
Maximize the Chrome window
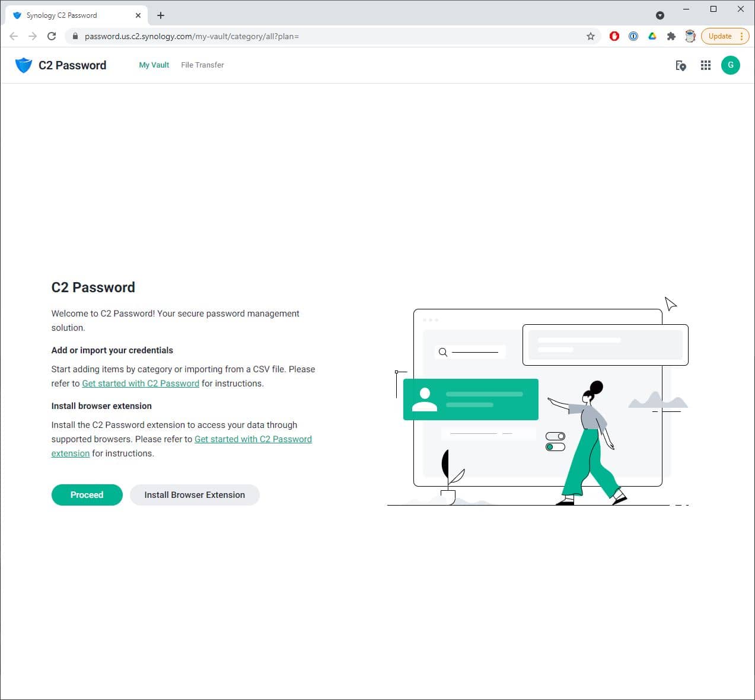[x=713, y=9]
